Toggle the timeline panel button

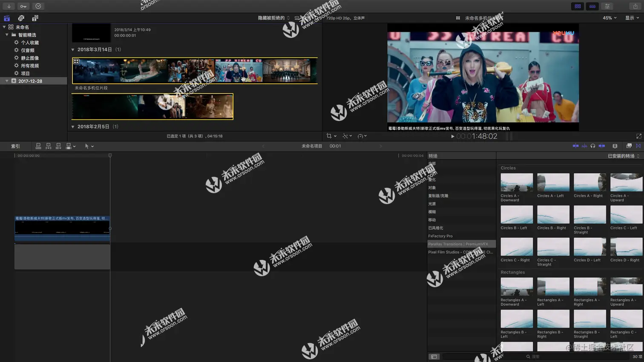[592, 6]
